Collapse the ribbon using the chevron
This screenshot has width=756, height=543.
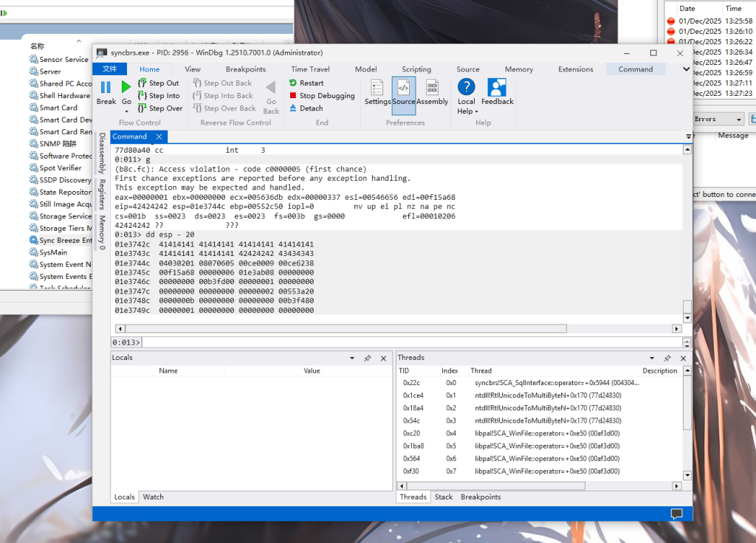[x=686, y=69]
